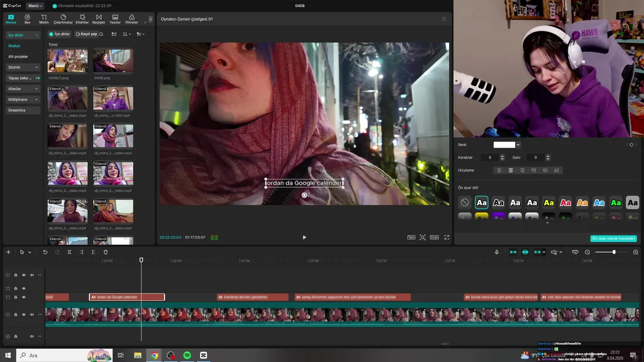Select the yellow Aa text preset
This screenshot has height=362, width=644.
[549, 203]
